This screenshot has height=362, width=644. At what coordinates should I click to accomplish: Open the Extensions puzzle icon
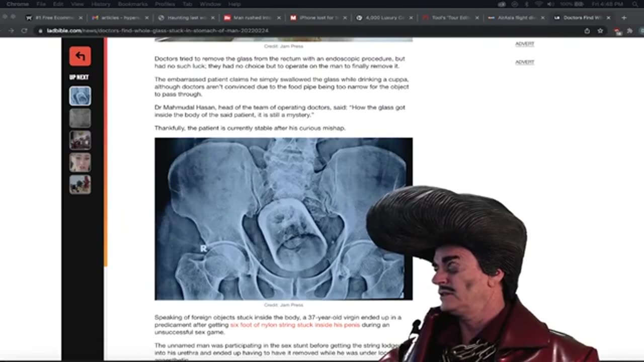pyautogui.click(x=629, y=31)
